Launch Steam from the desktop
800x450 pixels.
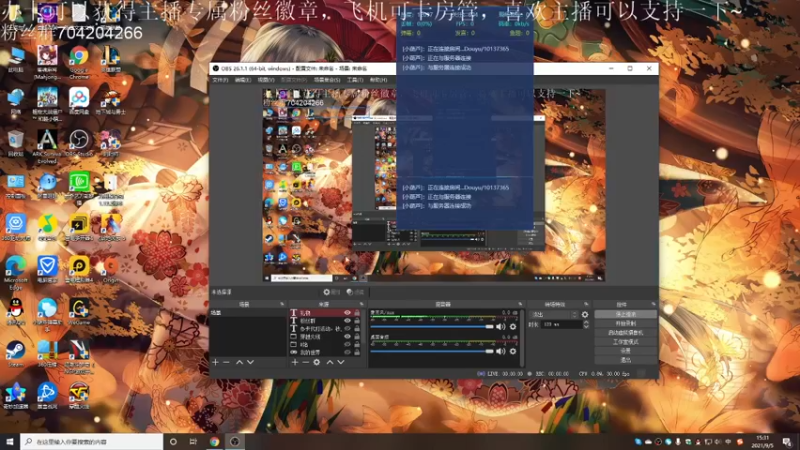point(15,354)
